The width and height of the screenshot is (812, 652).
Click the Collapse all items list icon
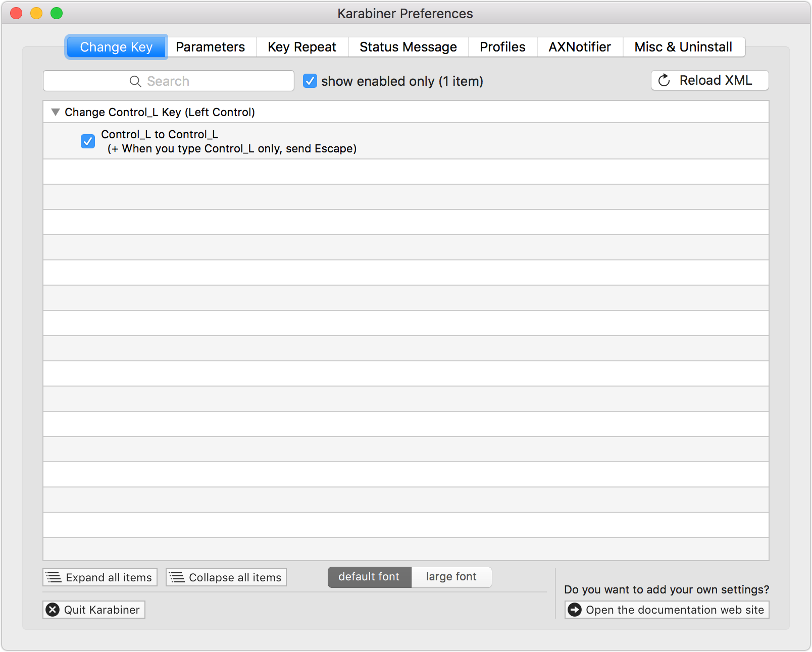pos(177,577)
